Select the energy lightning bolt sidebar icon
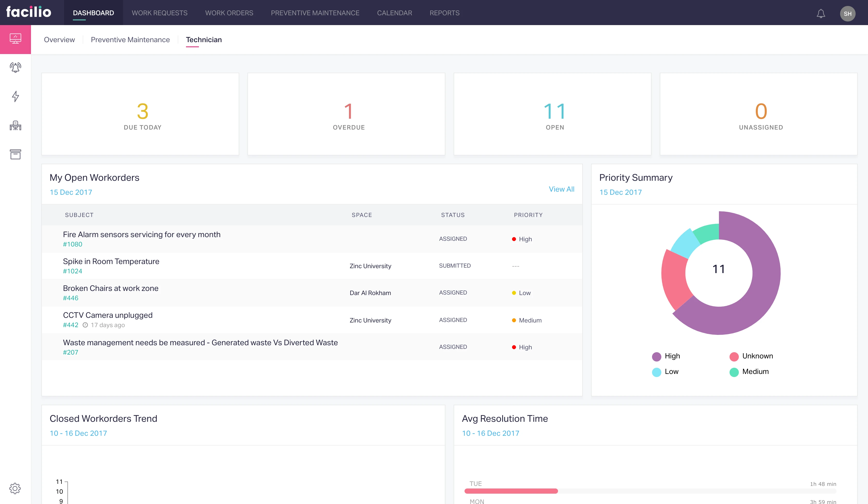Viewport: 868px width, 504px height. (x=15, y=96)
